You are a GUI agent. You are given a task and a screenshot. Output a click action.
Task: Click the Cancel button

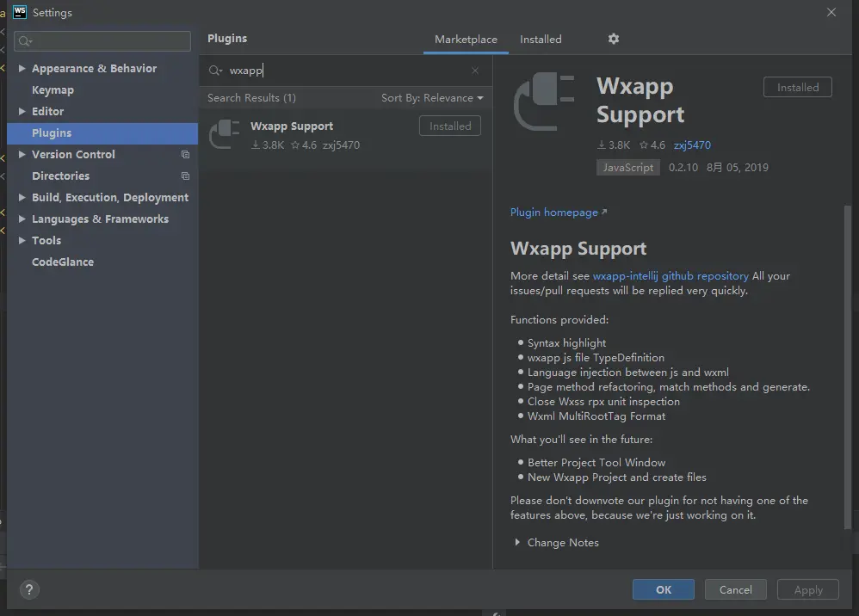[x=735, y=589]
